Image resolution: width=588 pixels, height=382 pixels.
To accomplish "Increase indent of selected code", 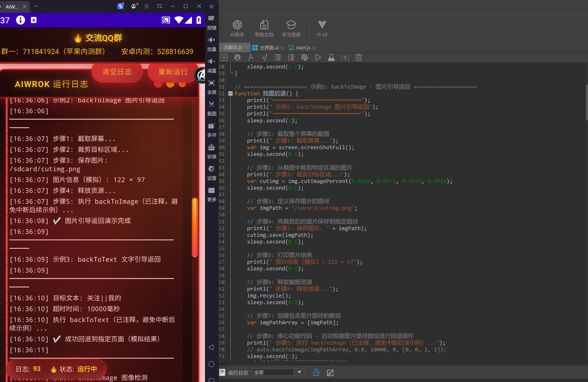I will (x=291, y=58).
